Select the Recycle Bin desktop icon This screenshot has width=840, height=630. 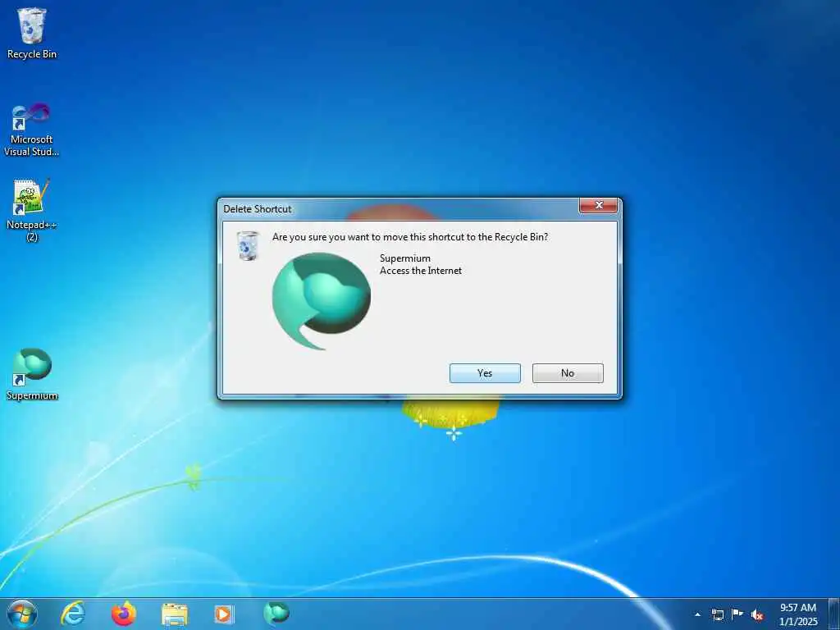32,33
